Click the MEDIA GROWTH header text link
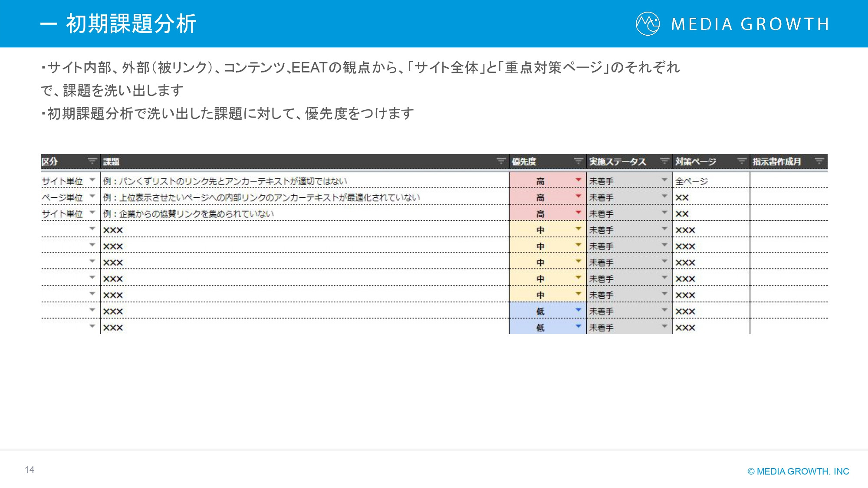Viewport: 868px width, 488px height. [x=748, y=25]
